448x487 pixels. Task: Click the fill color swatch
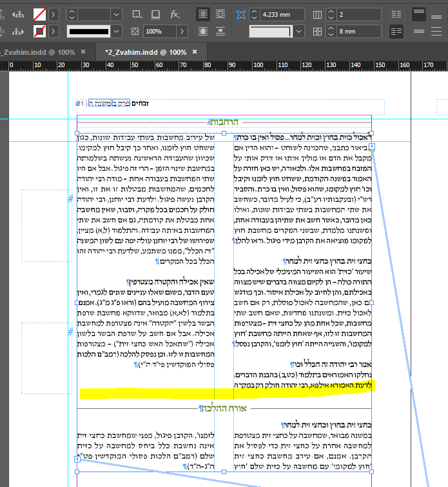pyautogui.click(x=40, y=14)
